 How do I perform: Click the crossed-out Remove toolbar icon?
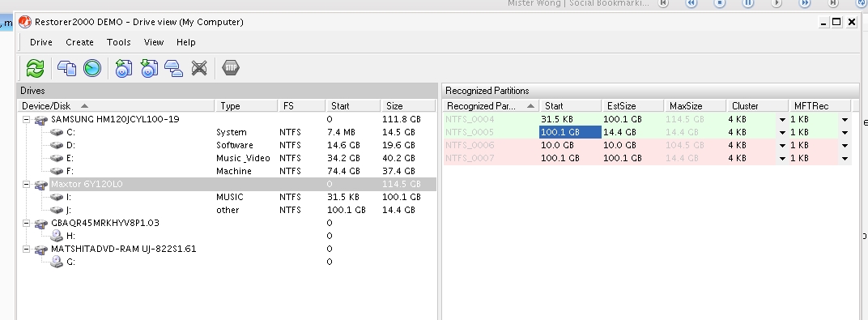(x=199, y=68)
